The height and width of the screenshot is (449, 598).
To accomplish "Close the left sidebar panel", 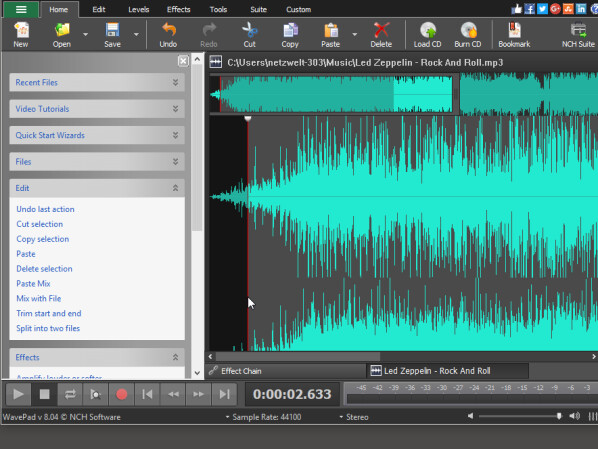I will 183,61.
